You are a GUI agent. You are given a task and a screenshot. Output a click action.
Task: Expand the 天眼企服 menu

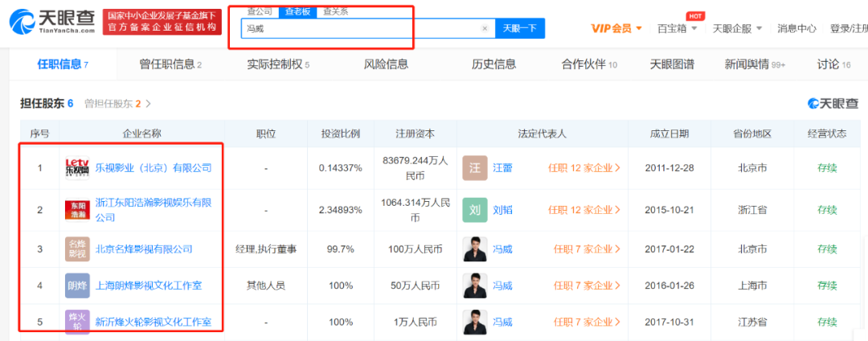737,29
